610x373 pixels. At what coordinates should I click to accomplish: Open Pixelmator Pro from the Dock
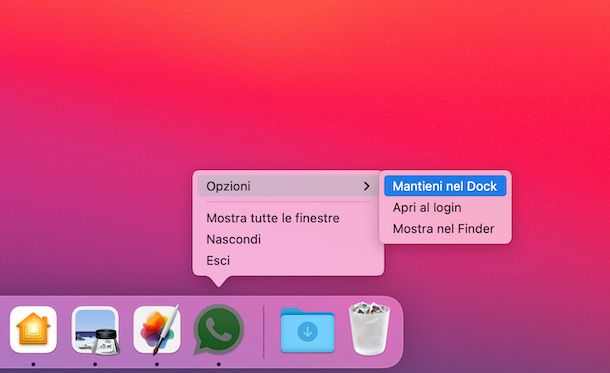pyautogui.click(x=157, y=329)
